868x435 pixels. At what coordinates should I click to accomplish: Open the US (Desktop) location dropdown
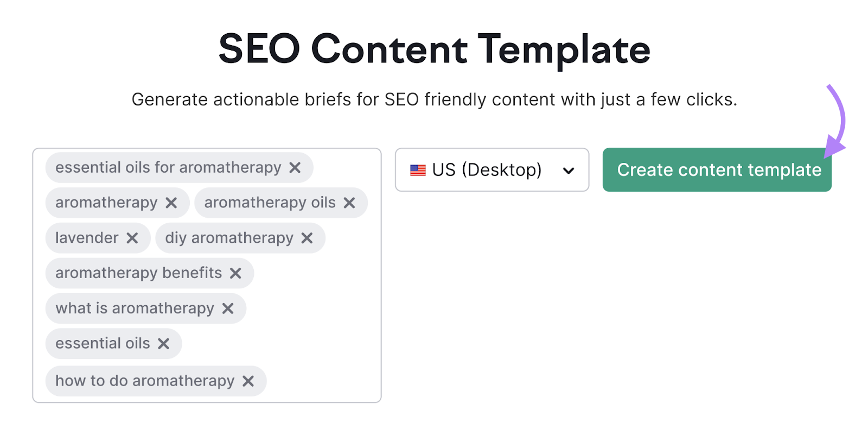point(492,170)
